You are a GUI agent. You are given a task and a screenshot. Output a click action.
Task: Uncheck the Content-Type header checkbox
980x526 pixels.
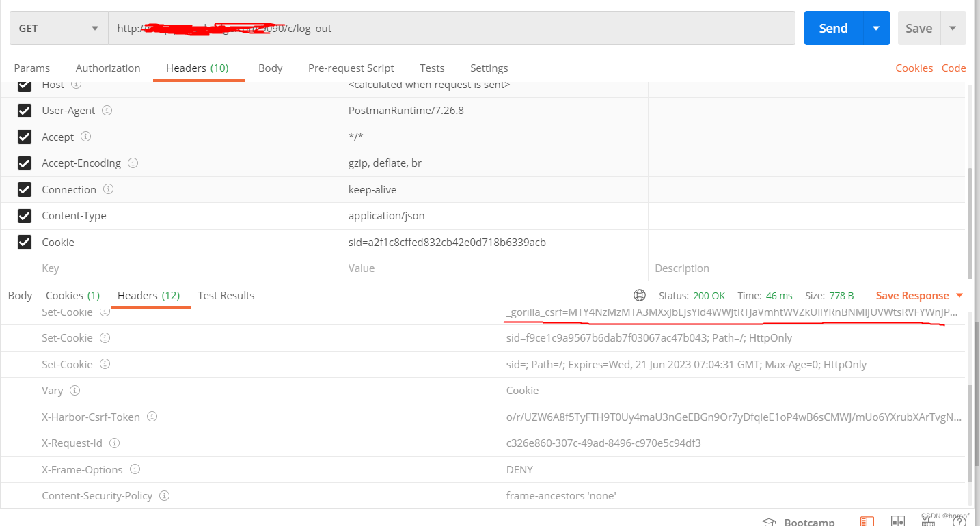pyautogui.click(x=24, y=216)
